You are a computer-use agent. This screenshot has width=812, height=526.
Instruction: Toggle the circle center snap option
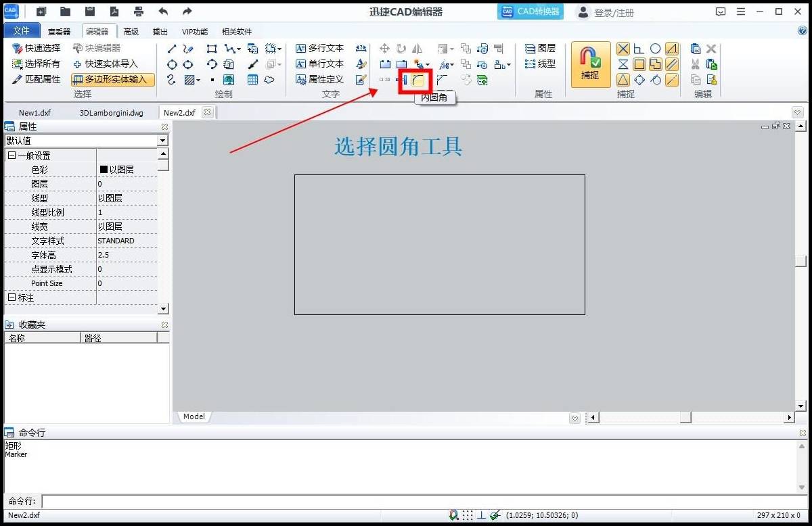pos(656,49)
